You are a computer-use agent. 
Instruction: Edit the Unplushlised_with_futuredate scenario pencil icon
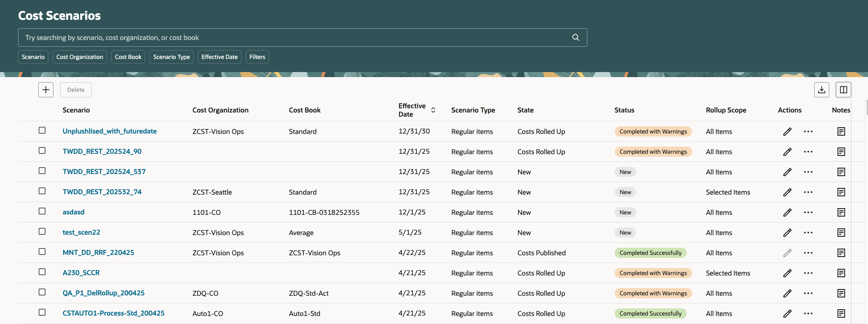pos(787,131)
